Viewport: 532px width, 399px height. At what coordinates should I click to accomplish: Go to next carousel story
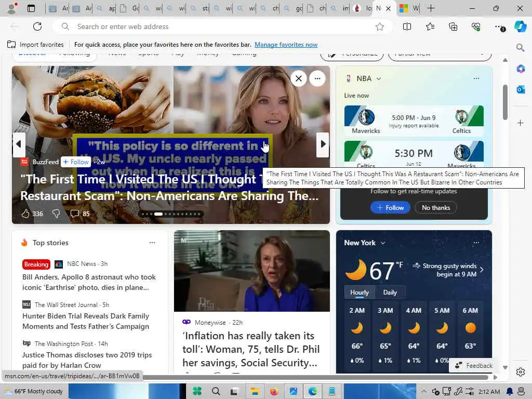coord(323,144)
